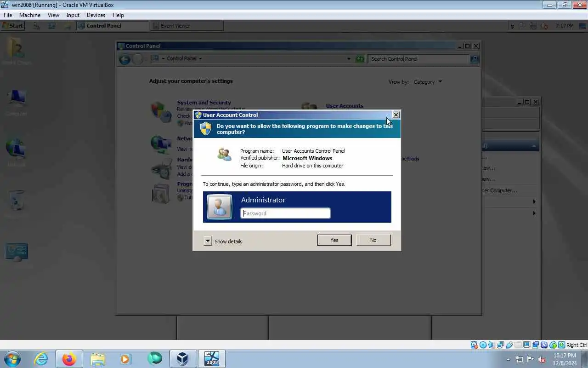Open File Explorer folder on host taskbar
Screen dimensions: 588x368
[98, 359]
